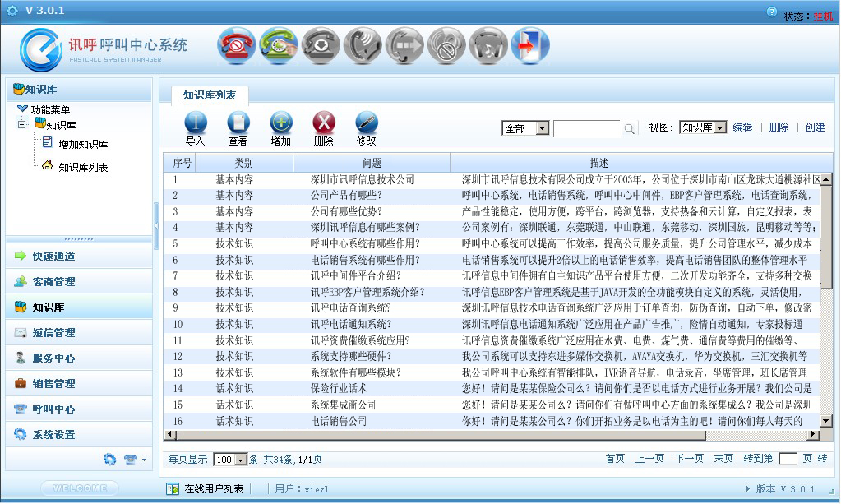The width and height of the screenshot is (841, 504).
Task: Open 销售管理 sidebar section
Action: click(79, 383)
